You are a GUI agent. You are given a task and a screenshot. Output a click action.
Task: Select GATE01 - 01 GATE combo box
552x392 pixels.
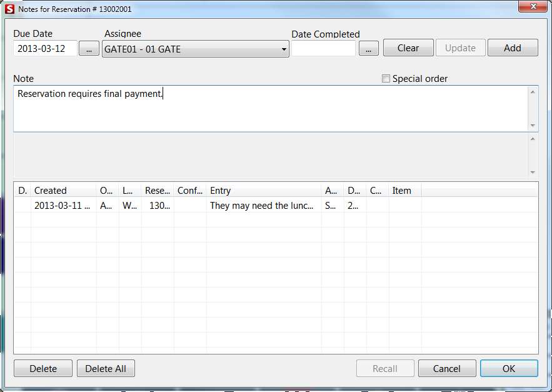188,48
